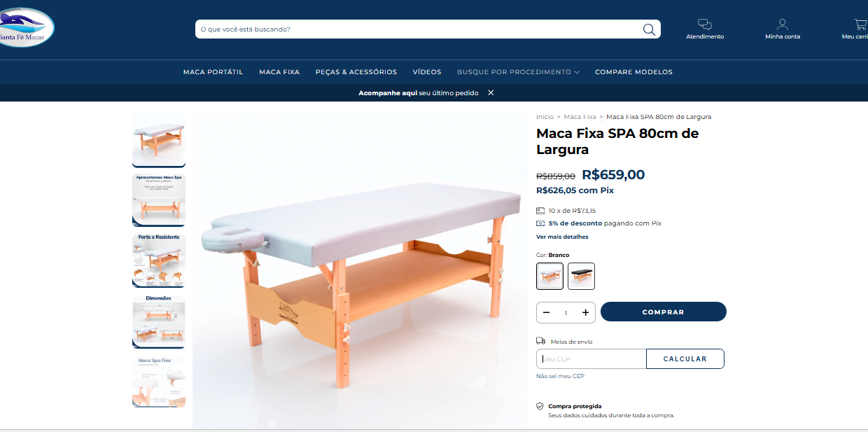This screenshot has height=432, width=868.
Task: Open the Peças & Acessórios menu item
Action: coord(356,72)
